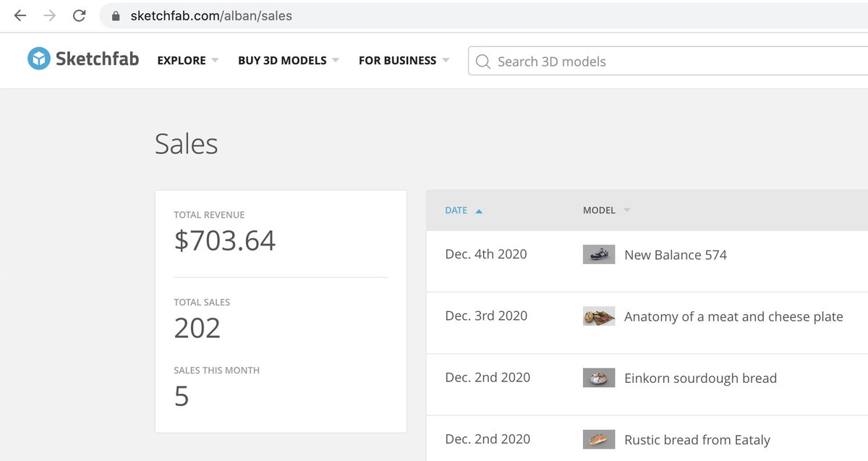Open Anatomy of a meat and cheese plate
868x461 pixels.
pos(733,316)
